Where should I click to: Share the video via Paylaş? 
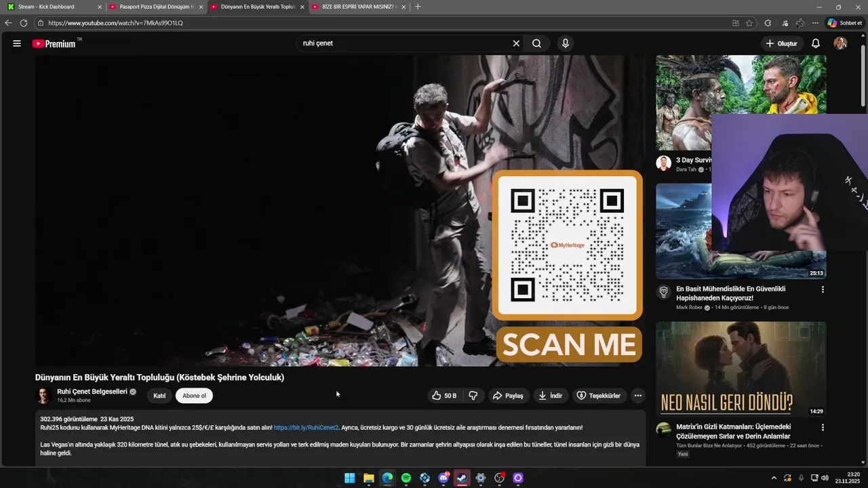509,396
